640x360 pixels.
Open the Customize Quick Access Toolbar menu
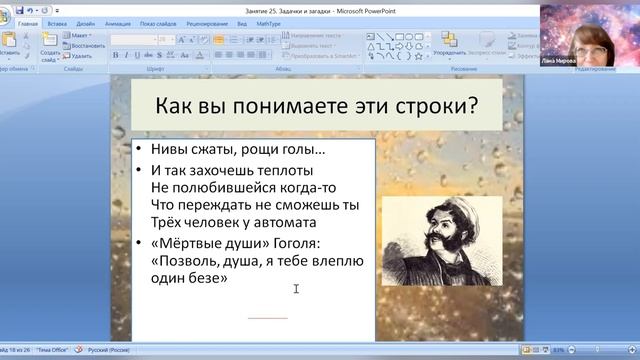(x=57, y=11)
